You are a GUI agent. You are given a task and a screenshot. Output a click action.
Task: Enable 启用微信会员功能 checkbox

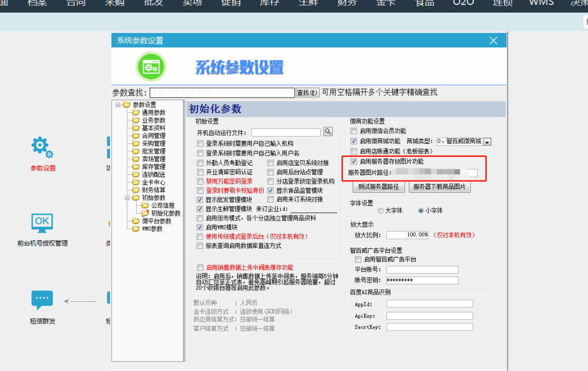[x=354, y=131]
